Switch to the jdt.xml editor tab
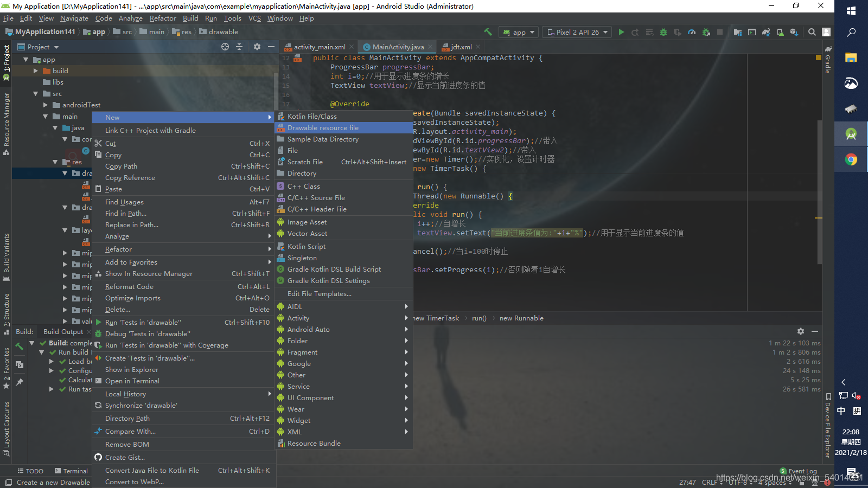Image resolution: width=868 pixels, height=488 pixels. click(x=461, y=47)
